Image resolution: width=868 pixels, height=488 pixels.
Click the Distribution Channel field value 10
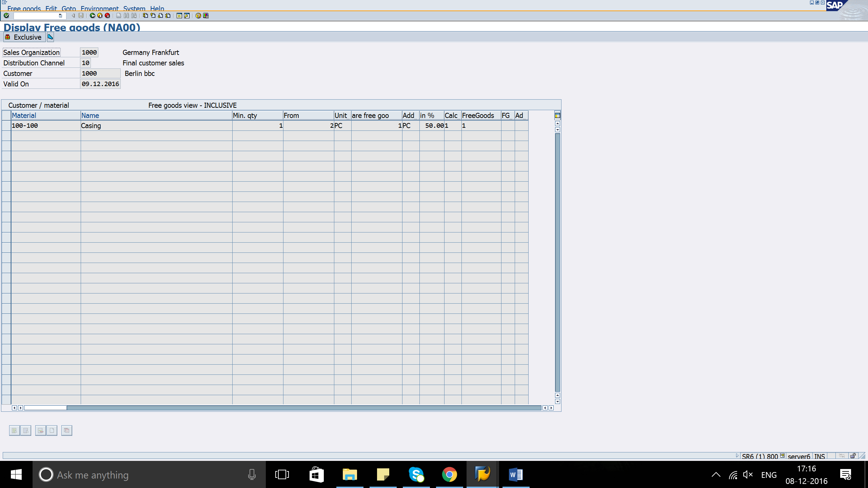pos(85,63)
